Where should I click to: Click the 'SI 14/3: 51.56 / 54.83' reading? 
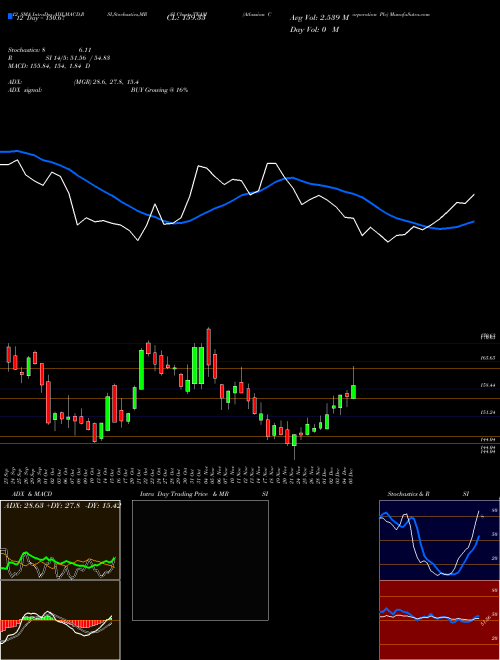tap(77, 58)
